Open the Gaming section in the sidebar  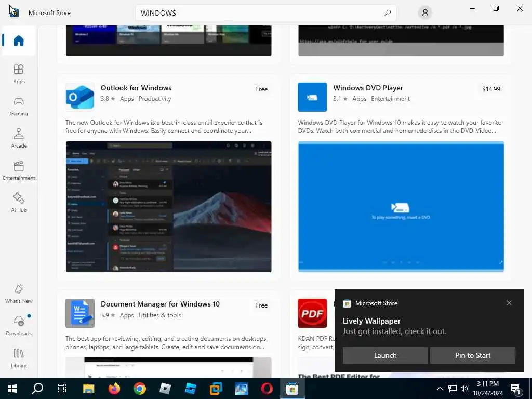(x=19, y=106)
